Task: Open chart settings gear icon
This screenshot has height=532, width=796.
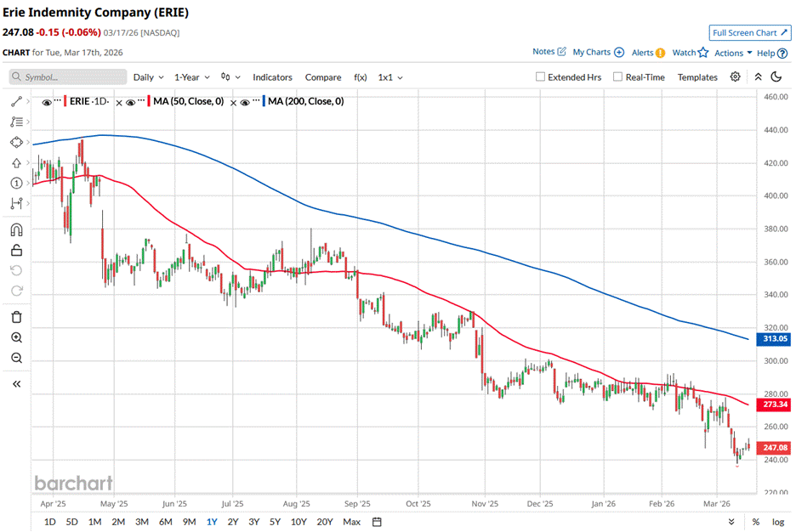Action: (x=735, y=76)
